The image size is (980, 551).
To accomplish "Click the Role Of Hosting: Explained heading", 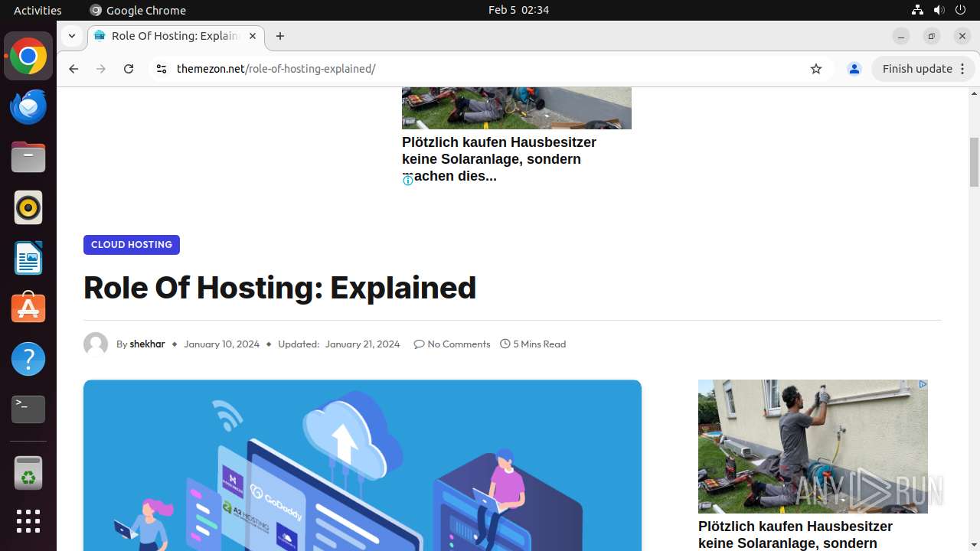I will click(279, 288).
